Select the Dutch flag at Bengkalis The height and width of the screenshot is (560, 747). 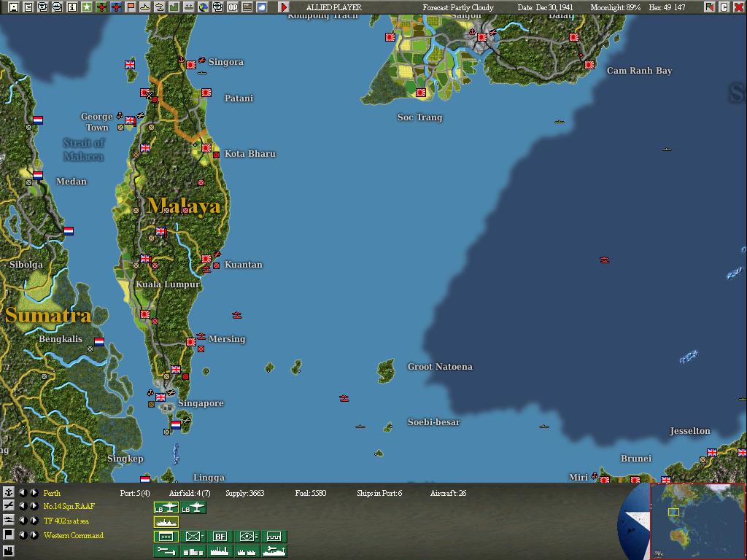(x=99, y=341)
